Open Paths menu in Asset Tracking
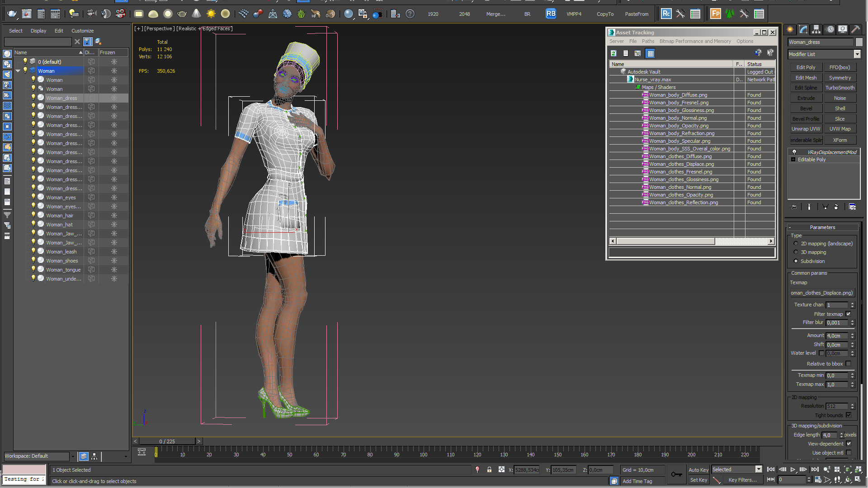This screenshot has width=868, height=488. click(x=648, y=41)
